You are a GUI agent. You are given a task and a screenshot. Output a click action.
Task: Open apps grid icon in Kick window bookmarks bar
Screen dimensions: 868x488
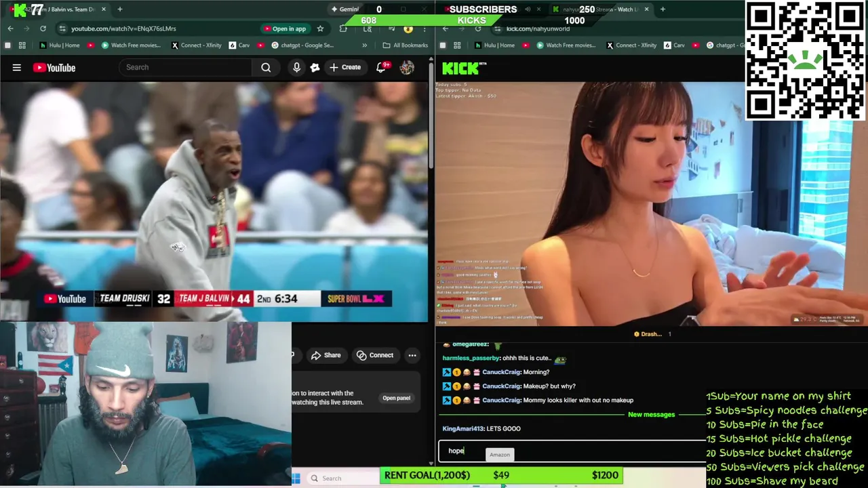point(457,45)
